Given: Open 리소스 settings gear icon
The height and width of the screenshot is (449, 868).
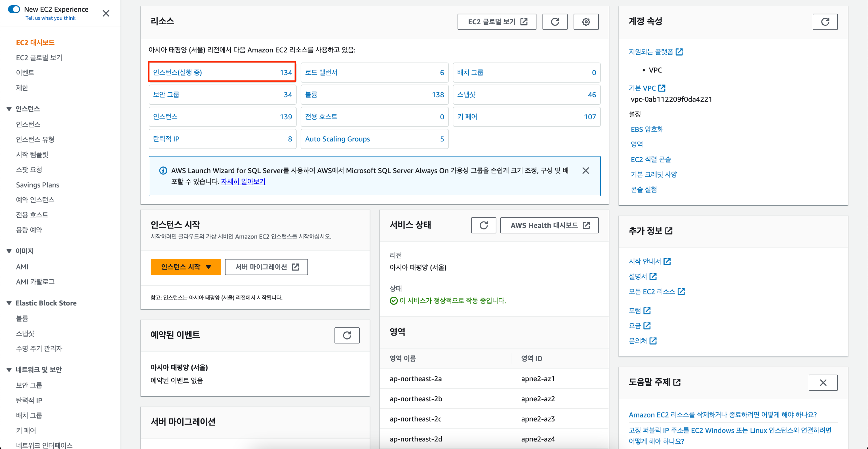Looking at the screenshot, I should 586,22.
